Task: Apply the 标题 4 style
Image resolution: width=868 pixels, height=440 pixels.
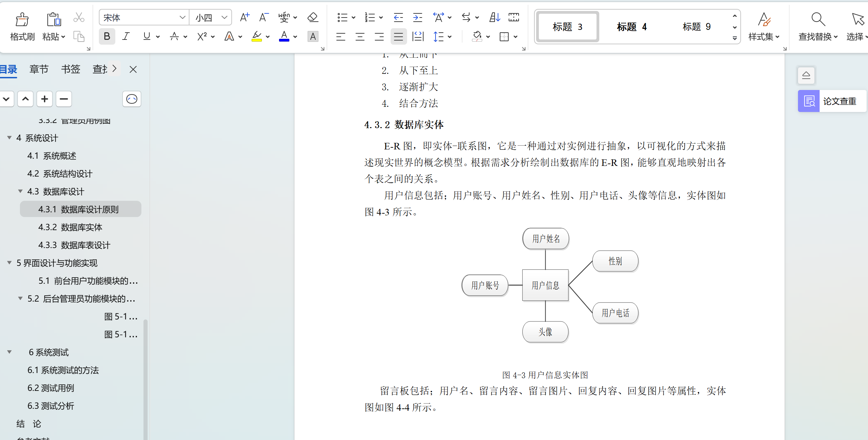Action: [632, 27]
